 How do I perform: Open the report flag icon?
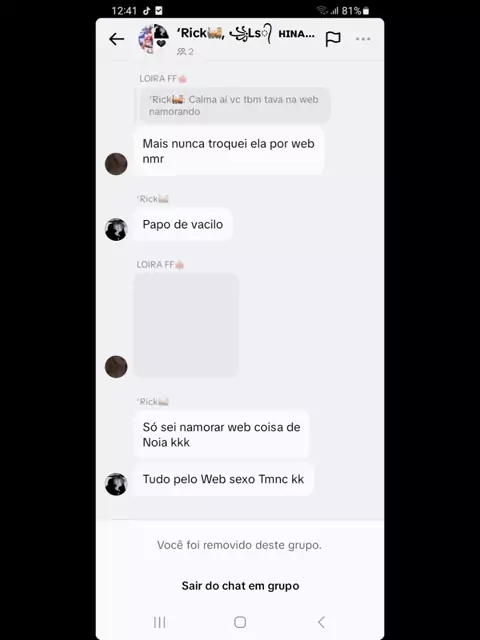pyautogui.click(x=333, y=39)
